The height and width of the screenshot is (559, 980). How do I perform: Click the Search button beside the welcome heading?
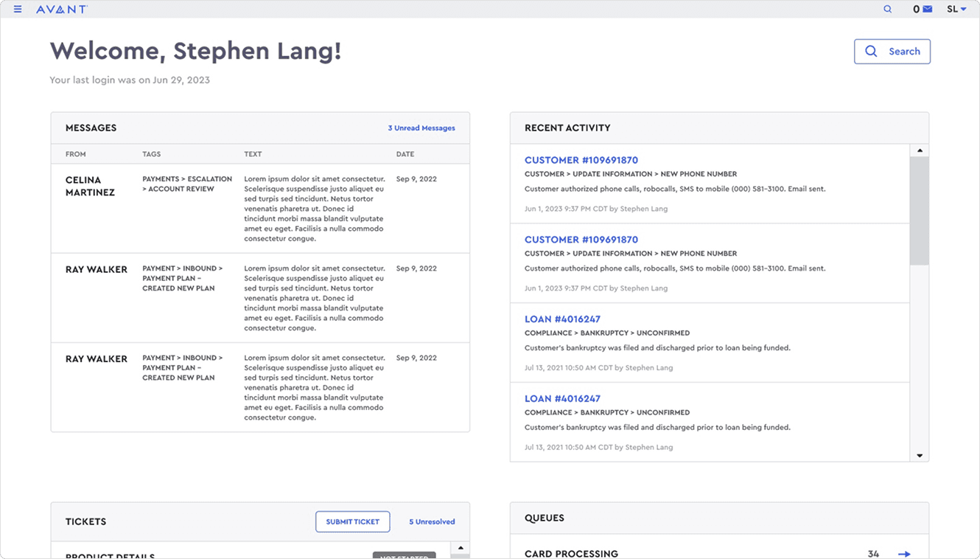(892, 52)
